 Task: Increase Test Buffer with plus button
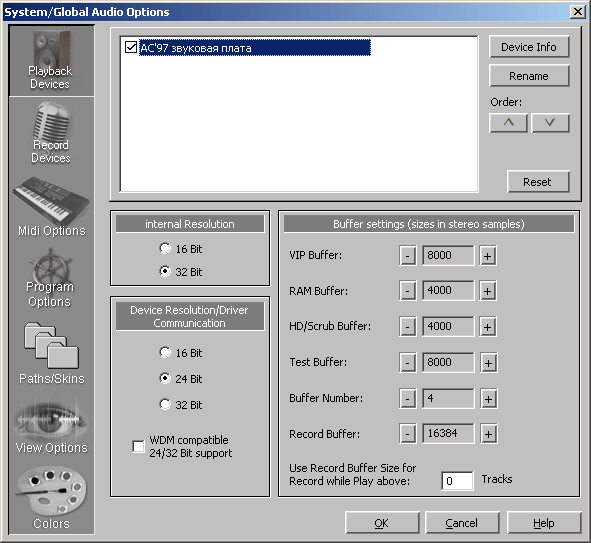tap(488, 363)
